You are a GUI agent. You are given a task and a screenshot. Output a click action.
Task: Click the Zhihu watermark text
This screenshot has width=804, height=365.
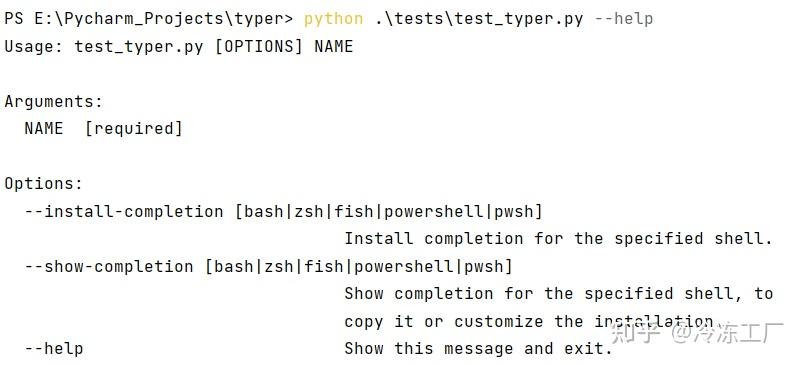[697, 334]
